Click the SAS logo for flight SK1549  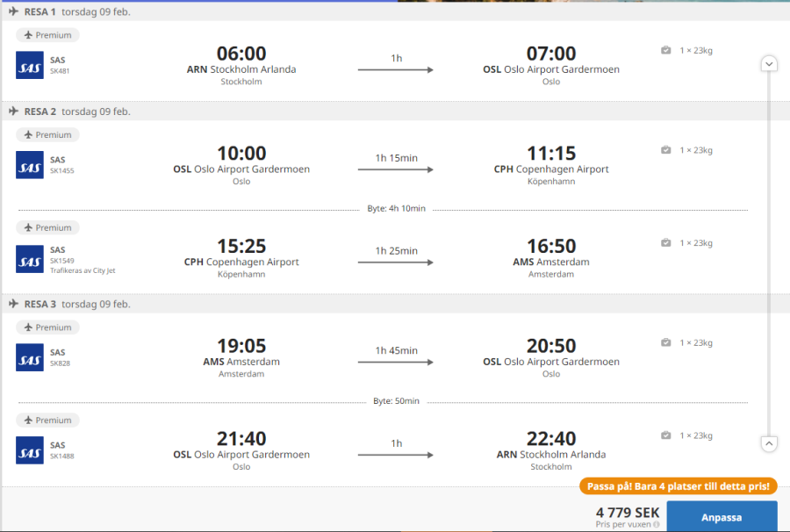[x=29, y=258]
